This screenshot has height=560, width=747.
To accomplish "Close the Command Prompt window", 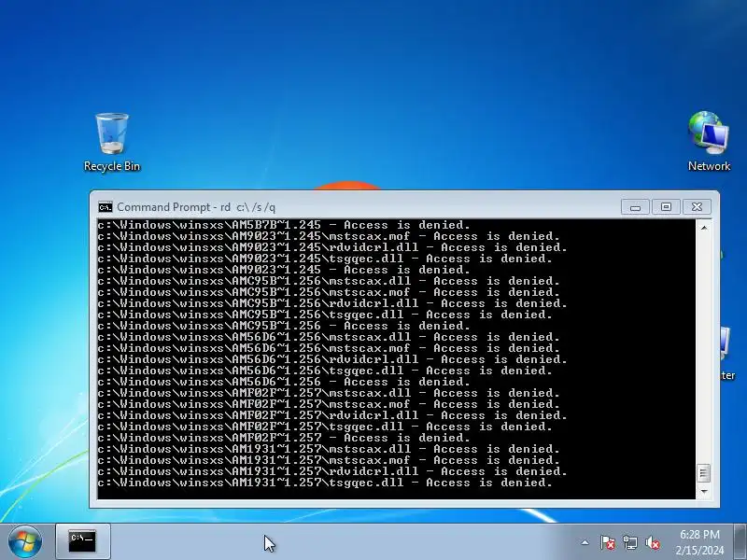I will tap(697, 207).
